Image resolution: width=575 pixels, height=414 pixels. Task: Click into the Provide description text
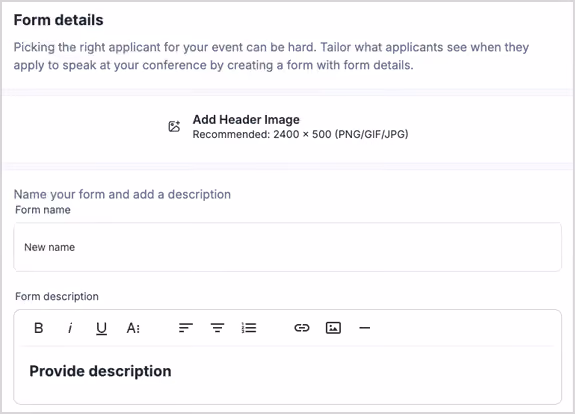(x=100, y=371)
